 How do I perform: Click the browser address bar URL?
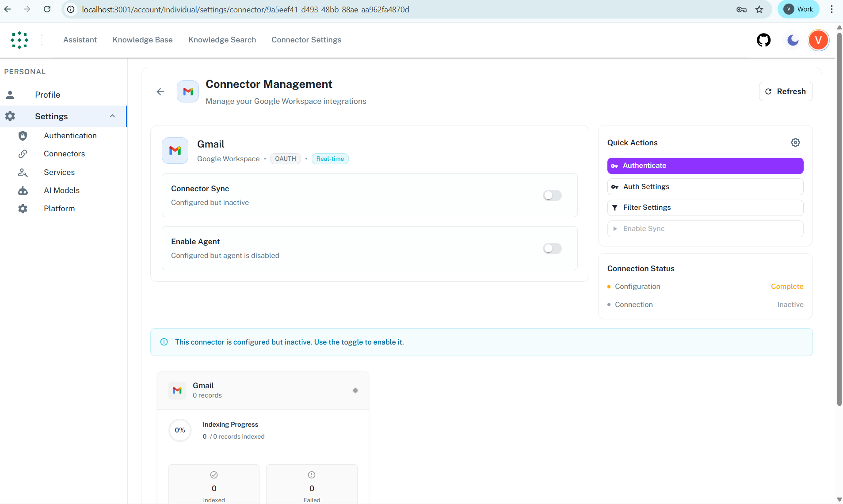click(245, 9)
